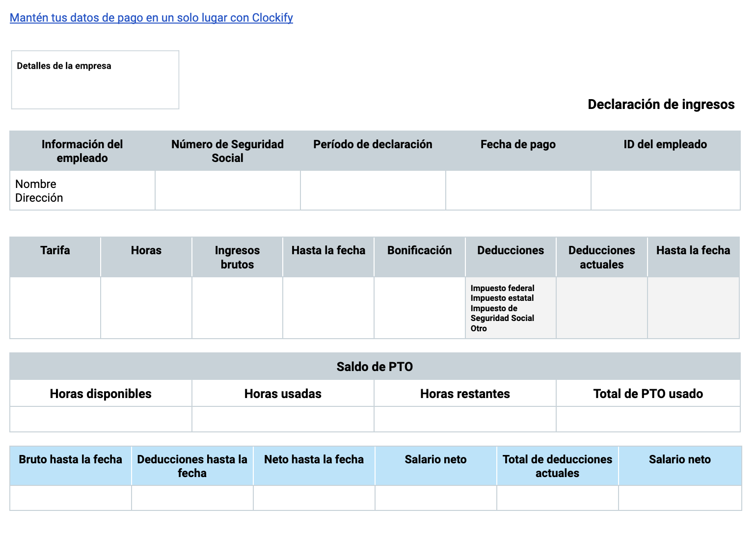The image size is (756, 533).
Task: Click the empty cell under ID del empleado
Action: click(x=666, y=190)
